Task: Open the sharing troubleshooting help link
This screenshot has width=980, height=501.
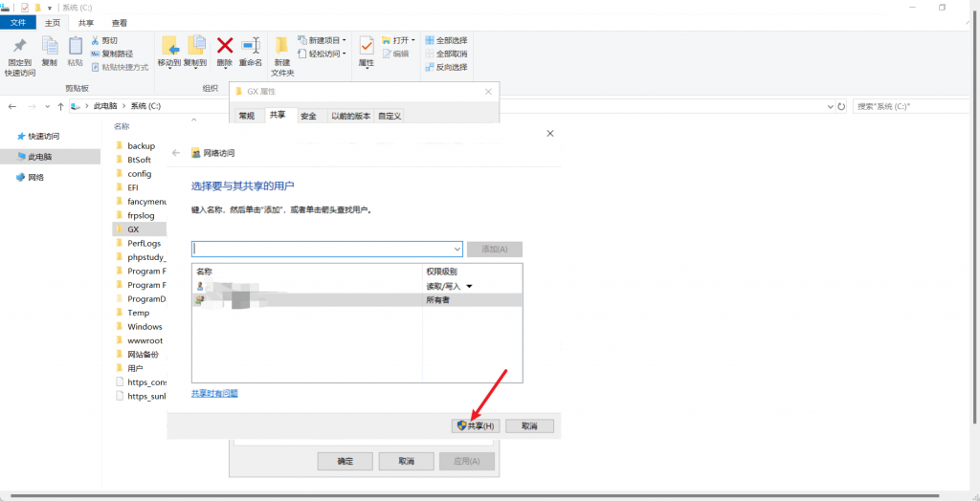Action: coord(214,393)
